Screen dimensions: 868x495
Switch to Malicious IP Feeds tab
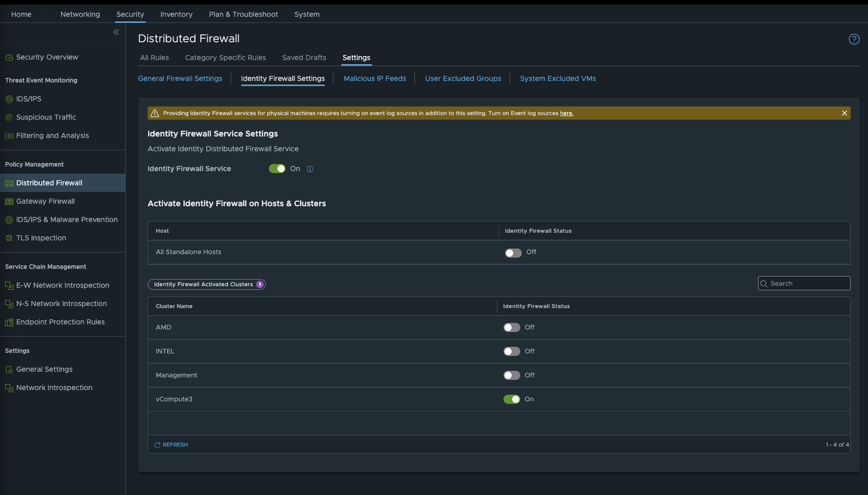(375, 78)
